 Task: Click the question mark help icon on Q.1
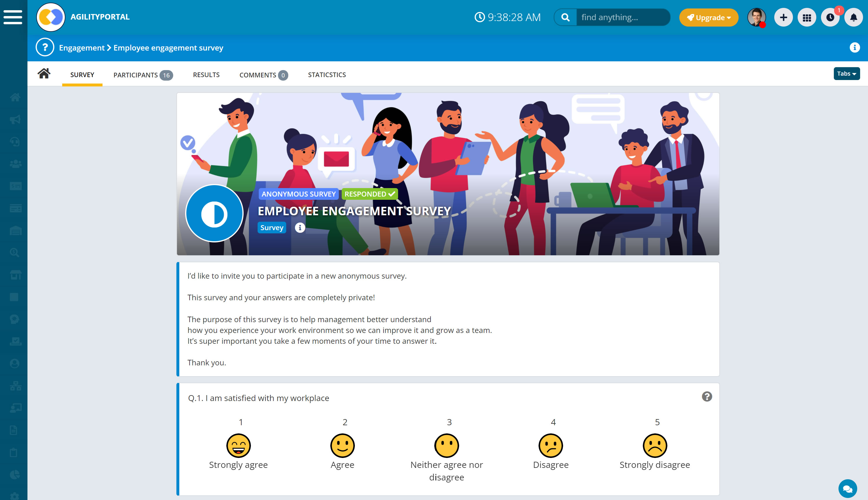click(706, 397)
